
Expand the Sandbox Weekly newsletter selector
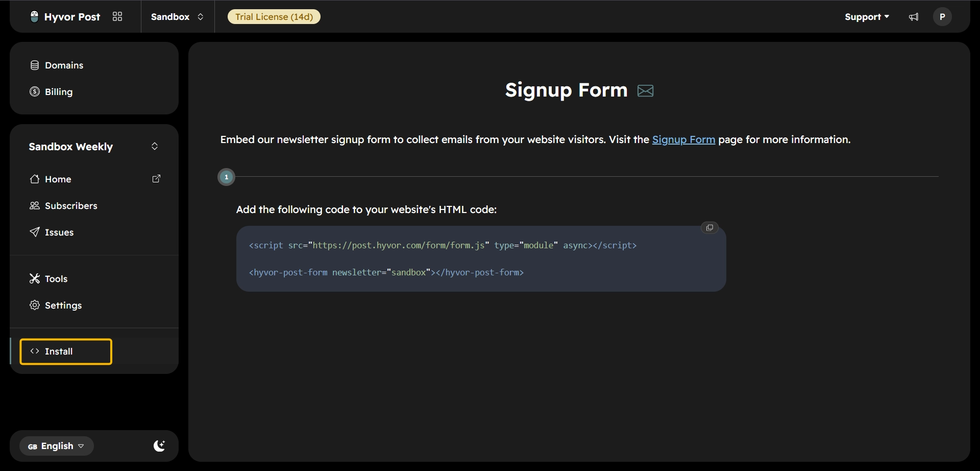point(94,147)
